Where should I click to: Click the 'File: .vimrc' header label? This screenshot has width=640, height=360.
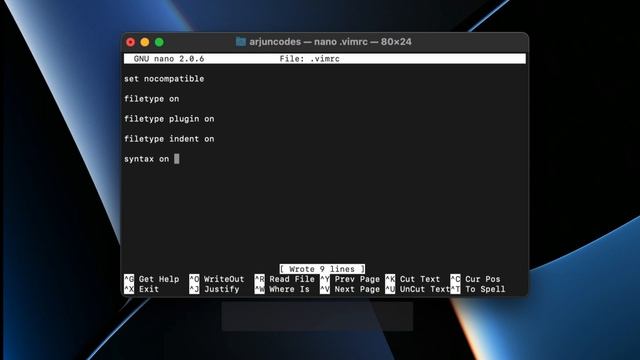309,59
